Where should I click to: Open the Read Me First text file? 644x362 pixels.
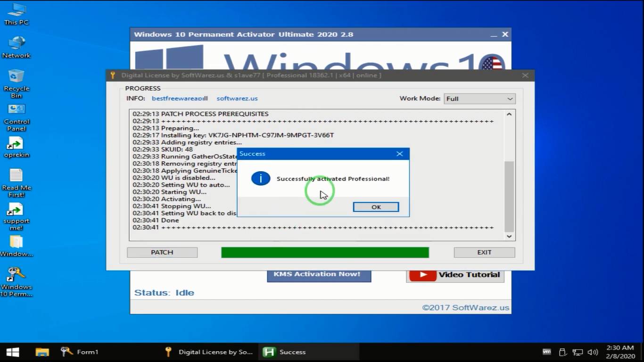click(17, 183)
